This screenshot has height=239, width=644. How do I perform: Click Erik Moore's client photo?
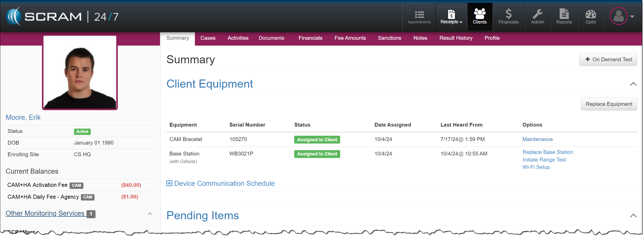80,73
